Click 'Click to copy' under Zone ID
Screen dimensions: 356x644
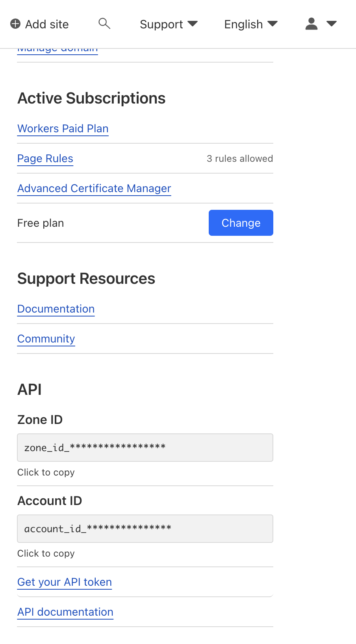pos(46,472)
